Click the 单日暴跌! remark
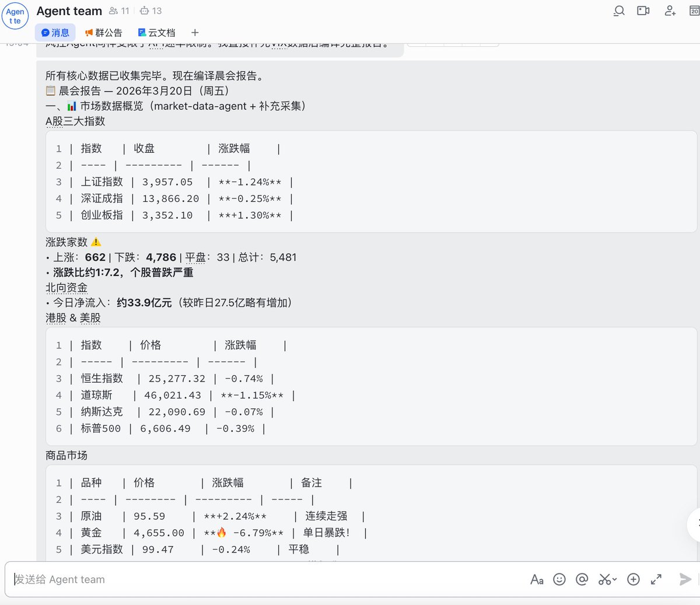Screen dimensions: 700x605 (326, 533)
